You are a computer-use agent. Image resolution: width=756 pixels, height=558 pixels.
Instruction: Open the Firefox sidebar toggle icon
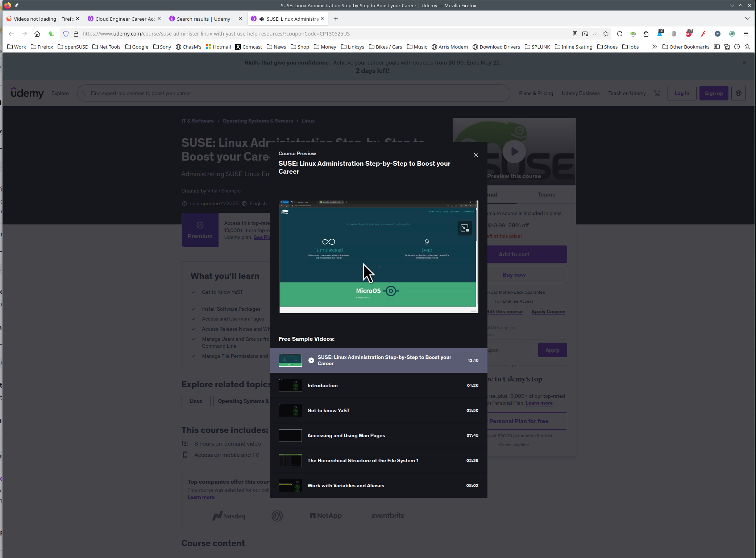point(716,47)
